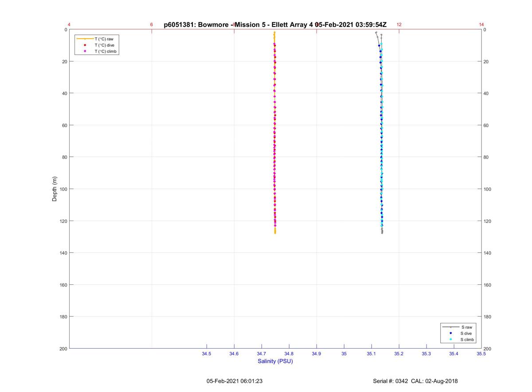Select the 'T (°C) dive' legend label
Image resolution: width=532 pixels, height=392 pixels.
coord(104,45)
